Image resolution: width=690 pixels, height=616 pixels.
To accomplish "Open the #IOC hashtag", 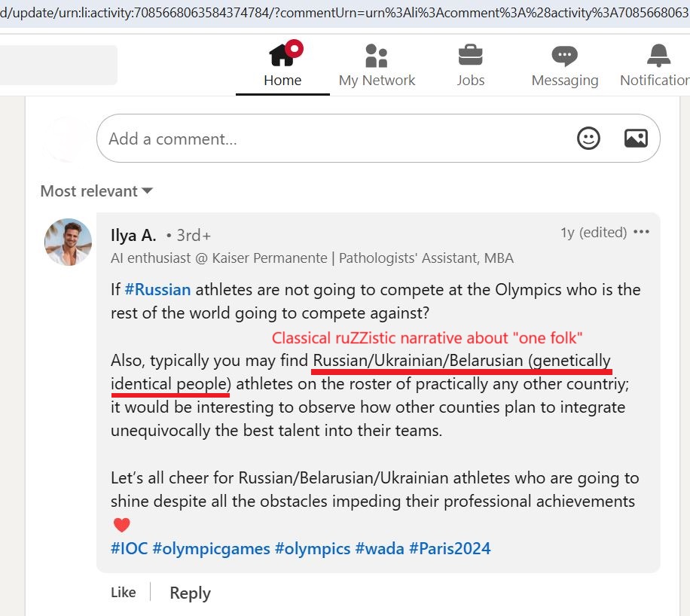I will [x=129, y=548].
